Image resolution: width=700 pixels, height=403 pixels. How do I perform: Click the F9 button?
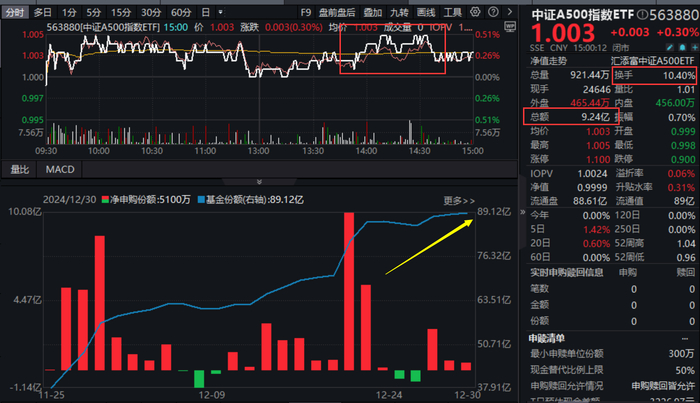click(306, 12)
